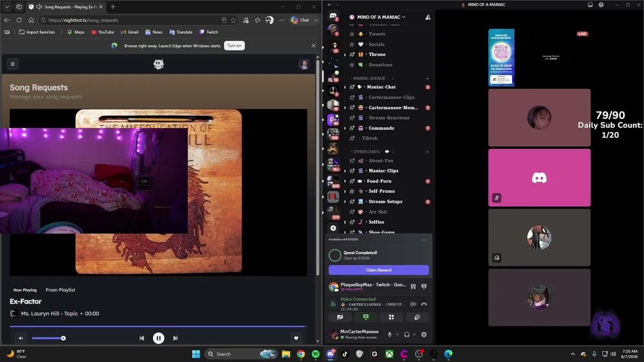Add a new Discord server
The height and width of the screenshot is (362, 644).
[x=333, y=228]
